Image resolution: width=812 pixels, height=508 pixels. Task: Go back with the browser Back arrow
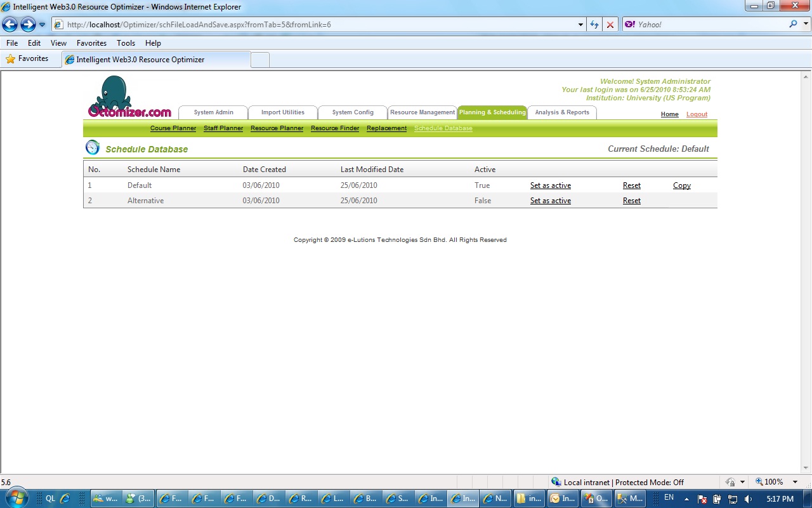click(x=10, y=25)
